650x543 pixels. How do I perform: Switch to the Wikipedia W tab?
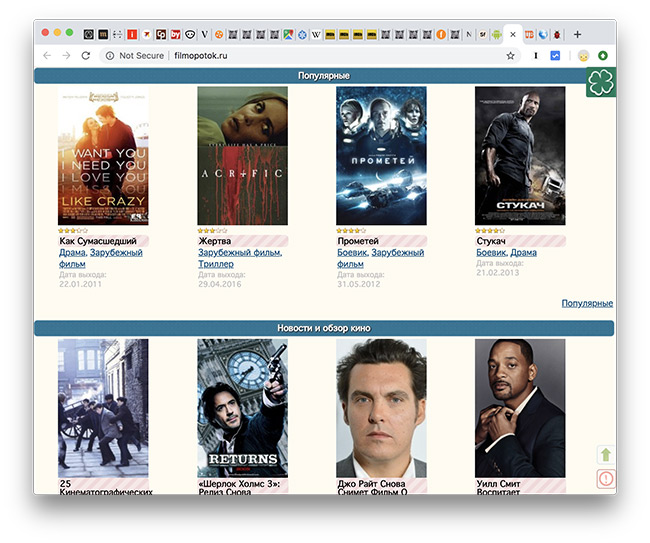[316, 34]
